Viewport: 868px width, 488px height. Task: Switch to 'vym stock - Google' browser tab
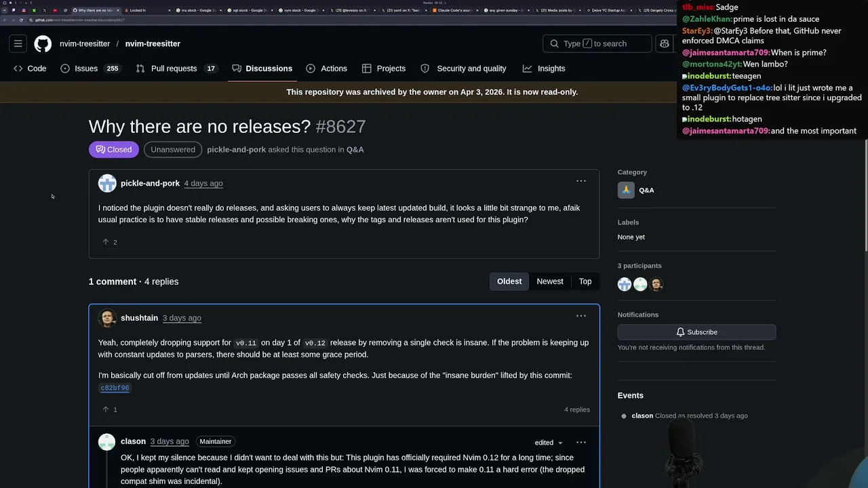click(x=301, y=10)
